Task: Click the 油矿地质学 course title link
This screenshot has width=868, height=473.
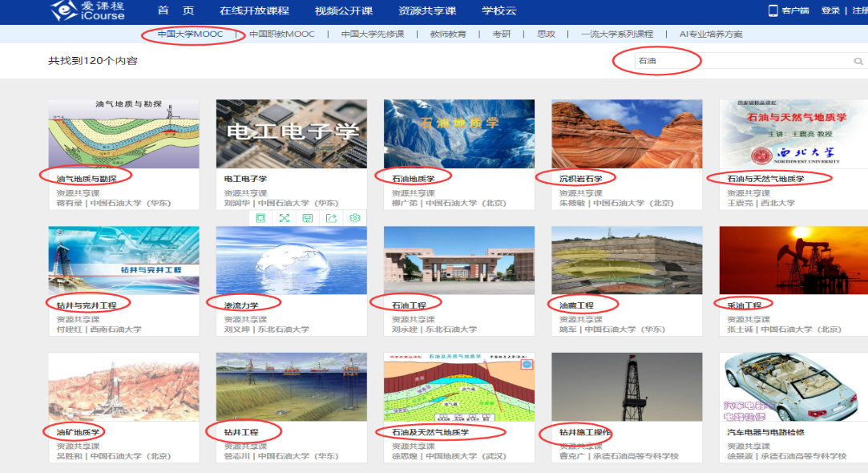Action: click(78, 432)
